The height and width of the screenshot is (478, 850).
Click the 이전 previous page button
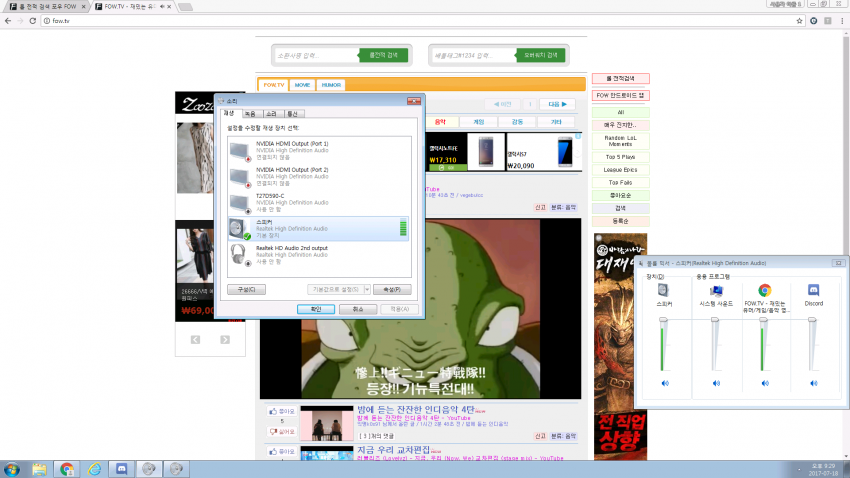(503, 104)
